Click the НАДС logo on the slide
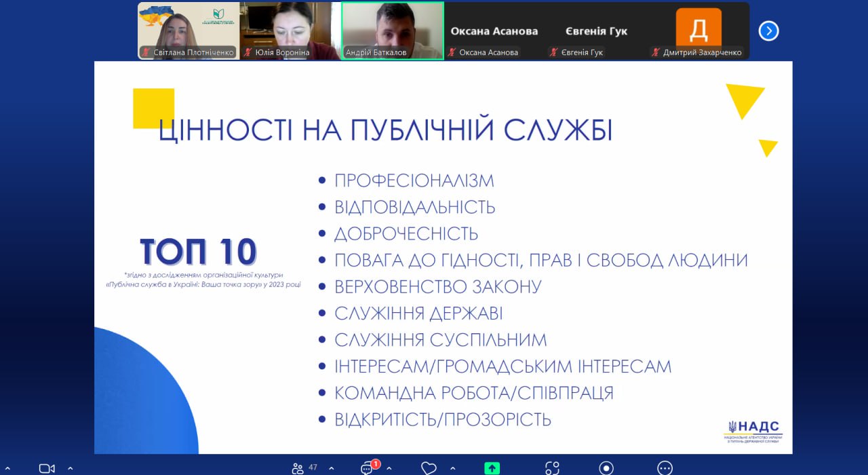The width and height of the screenshot is (868, 475). [753, 432]
